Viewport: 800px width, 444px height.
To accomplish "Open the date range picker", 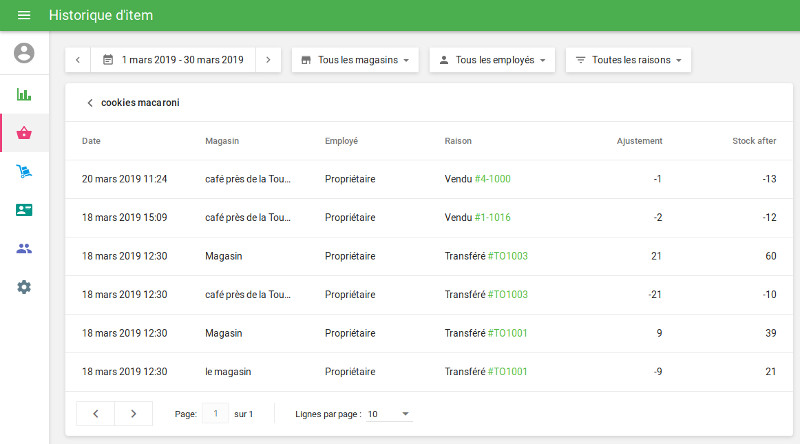I will [x=173, y=60].
